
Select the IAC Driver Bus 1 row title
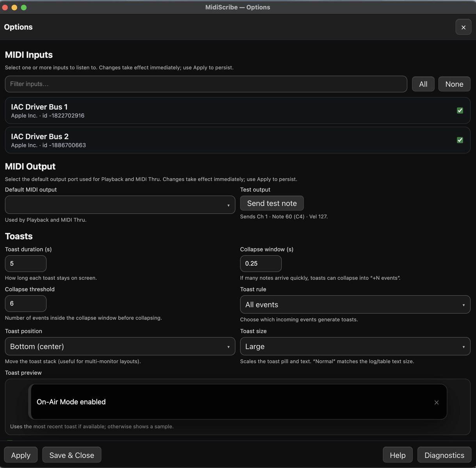(39, 107)
